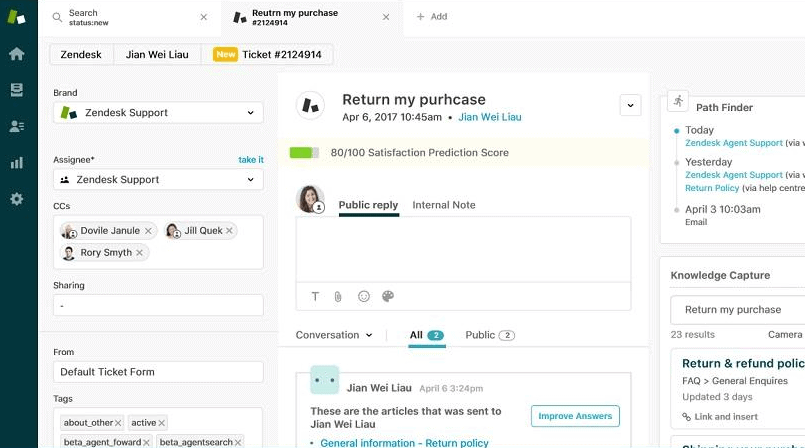Image resolution: width=805 pixels, height=448 pixels.
Task: Open the Reporting bar chart icon
Action: 16,163
